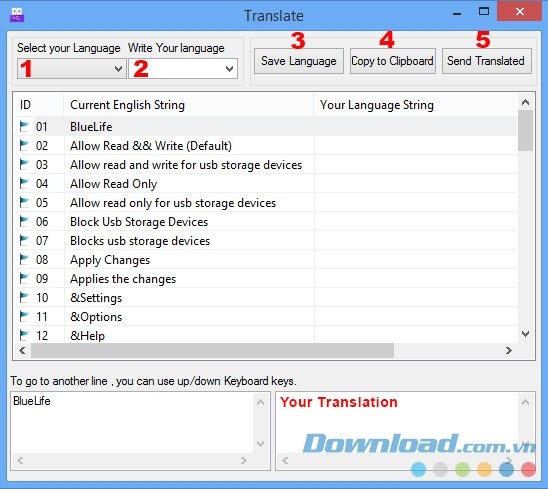
Task: Click Copy to Clipboard button
Action: [393, 61]
